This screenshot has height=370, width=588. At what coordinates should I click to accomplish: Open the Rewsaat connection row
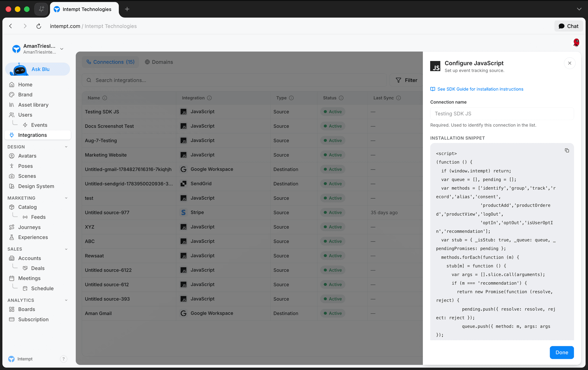pyautogui.click(x=252, y=256)
